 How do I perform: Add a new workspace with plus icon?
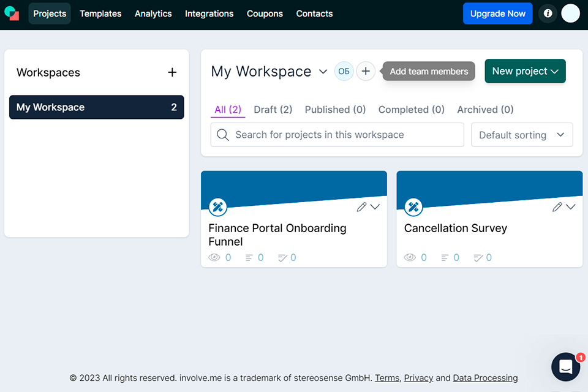click(172, 72)
